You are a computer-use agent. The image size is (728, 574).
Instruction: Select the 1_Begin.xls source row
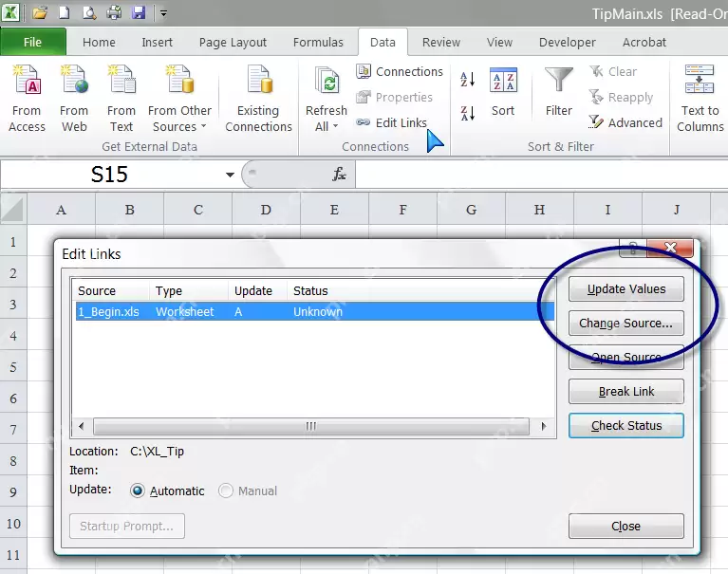(x=315, y=311)
